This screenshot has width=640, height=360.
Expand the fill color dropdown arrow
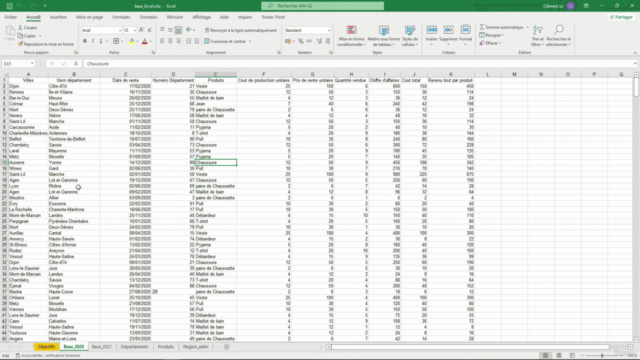[x=137, y=42]
